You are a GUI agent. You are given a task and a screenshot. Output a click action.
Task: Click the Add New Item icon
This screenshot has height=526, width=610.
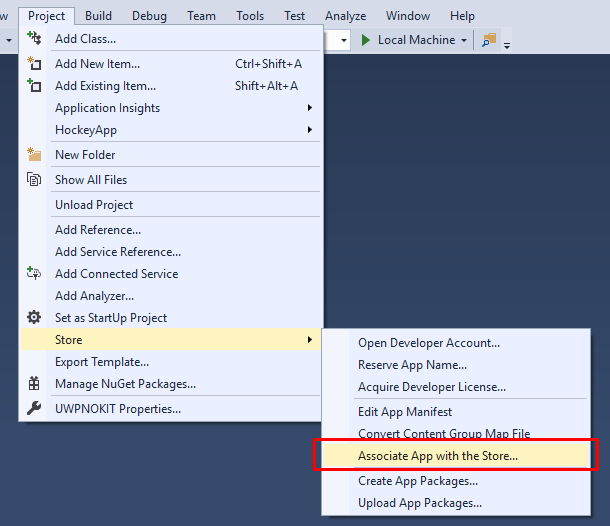click(34, 63)
